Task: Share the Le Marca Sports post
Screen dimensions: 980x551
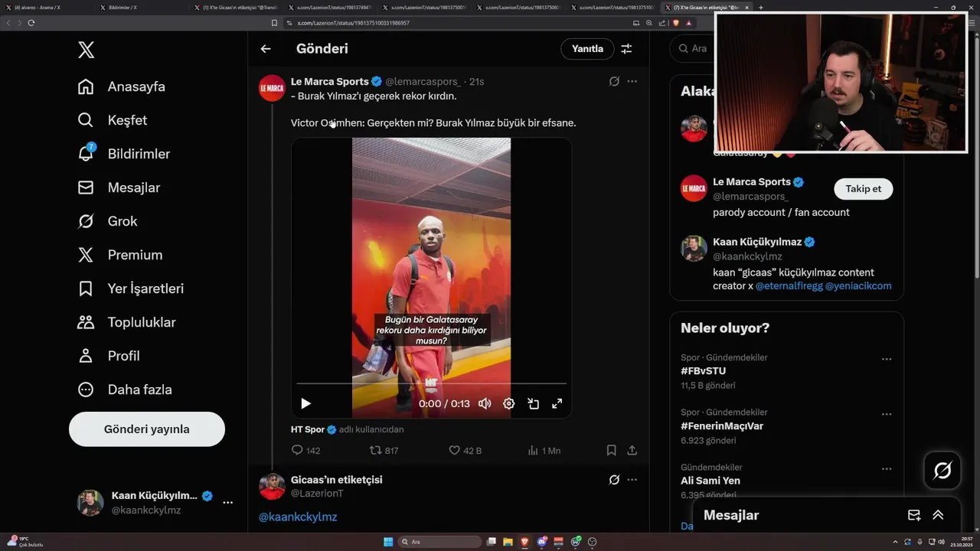Action: [x=632, y=451]
